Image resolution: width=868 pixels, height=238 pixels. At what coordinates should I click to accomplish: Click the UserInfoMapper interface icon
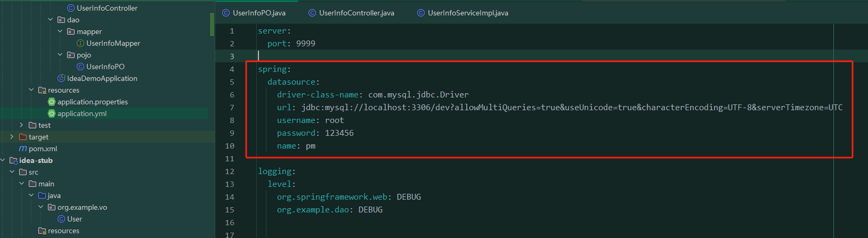click(80, 43)
